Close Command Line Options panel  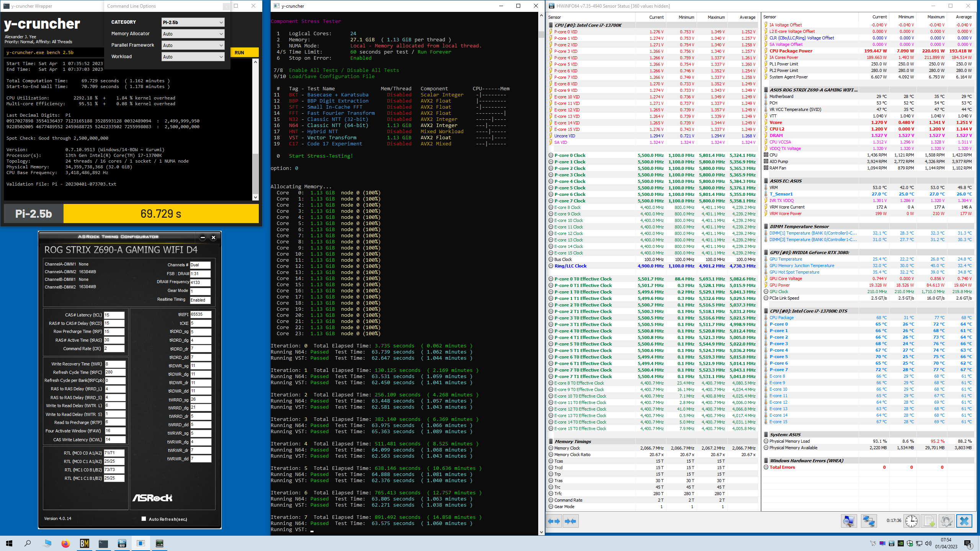(x=226, y=6)
